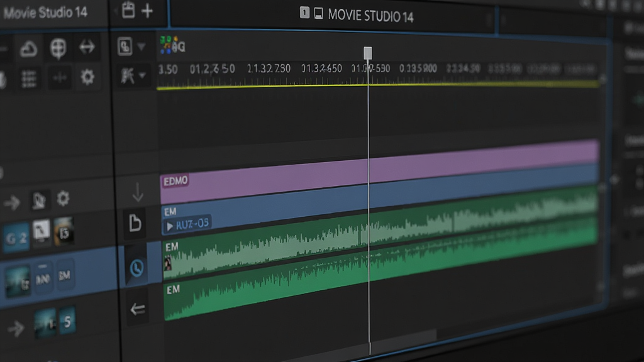This screenshot has width=644, height=362.
Task: Open the track settings gear above the G 2 tile
Action: (63, 199)
